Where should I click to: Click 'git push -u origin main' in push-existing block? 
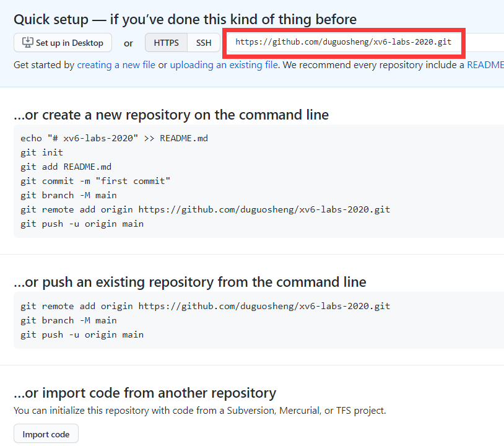click(82, 334)
